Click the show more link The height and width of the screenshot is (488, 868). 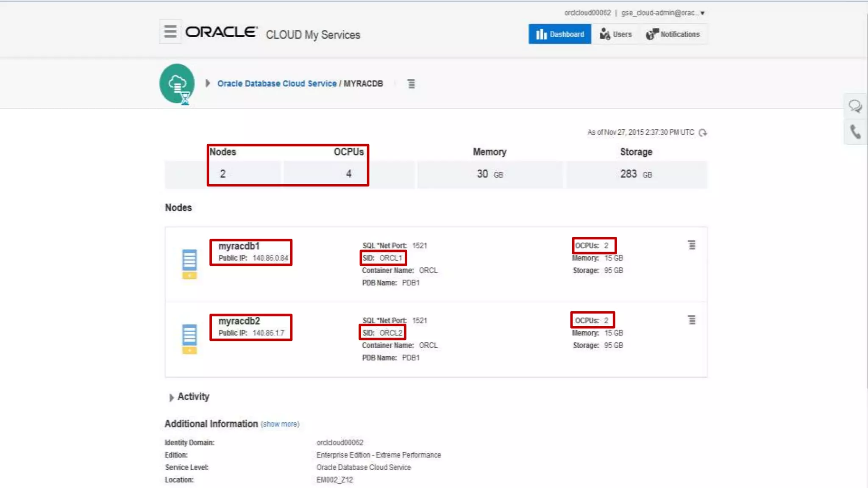[280, 424]
